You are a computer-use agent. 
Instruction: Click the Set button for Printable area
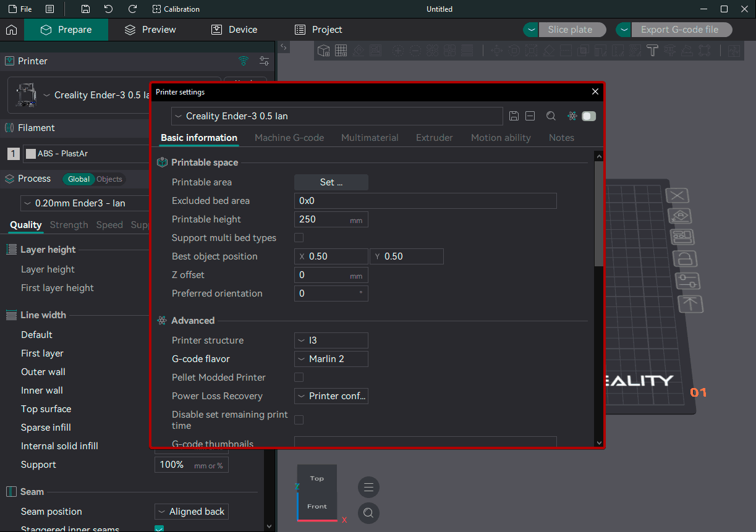point(331,182)
